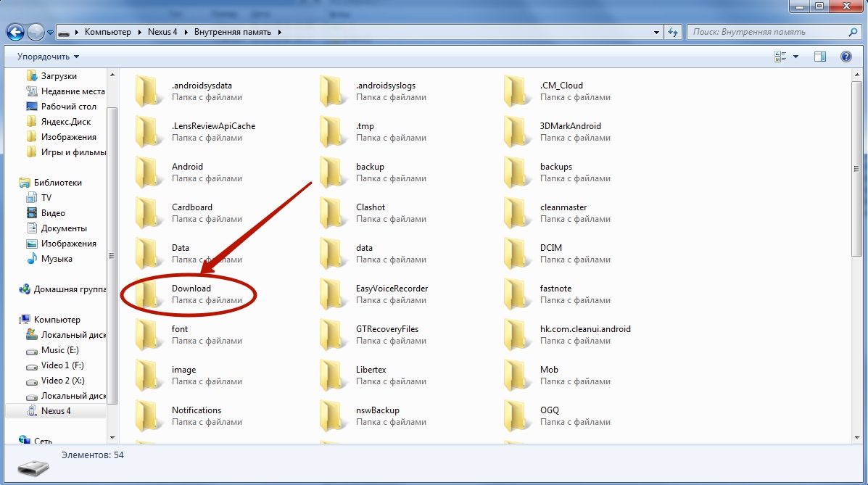The height and width of the screenshot is (485, 868).
Task: Toggle the preview pane icon
Action: 820,57
